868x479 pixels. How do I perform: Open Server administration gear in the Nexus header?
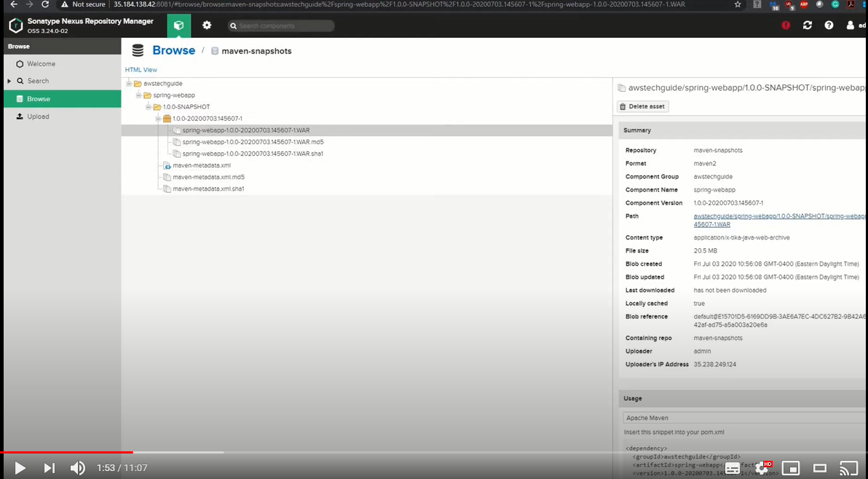[x=207, y=25]
